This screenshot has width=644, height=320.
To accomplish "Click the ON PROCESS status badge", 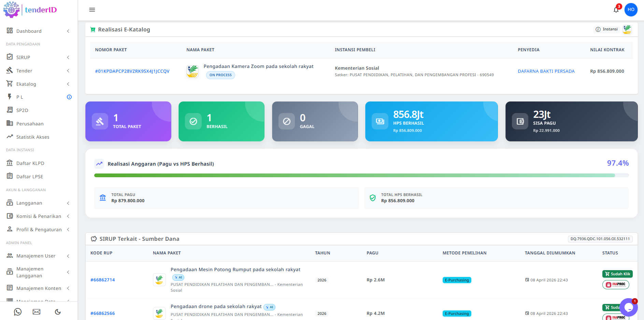I will click(x=220, y=75).
